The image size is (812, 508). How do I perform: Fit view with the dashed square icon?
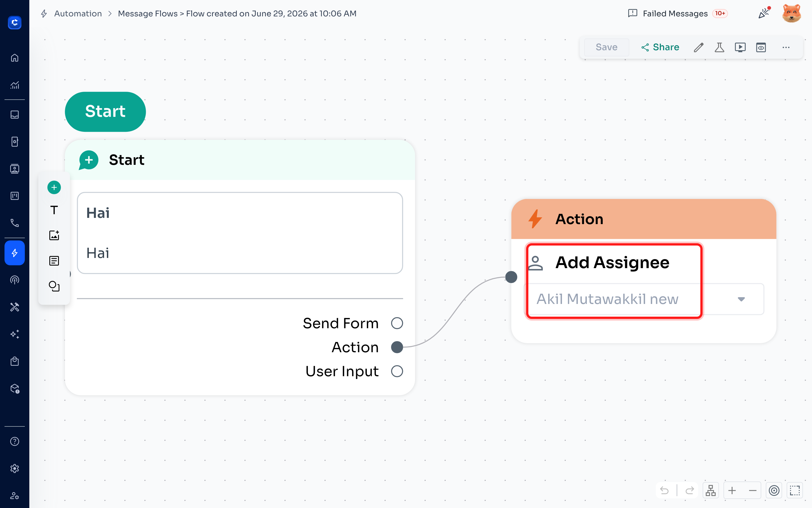(x=795, y=491)
